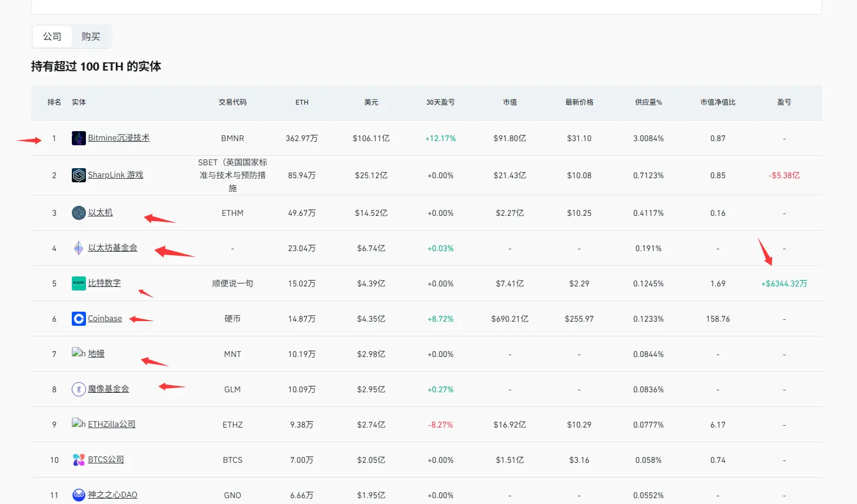This screenshot has height=504, width=857.
Task: Click the 魔像基金会 circular logo
Action: [79, 389]
